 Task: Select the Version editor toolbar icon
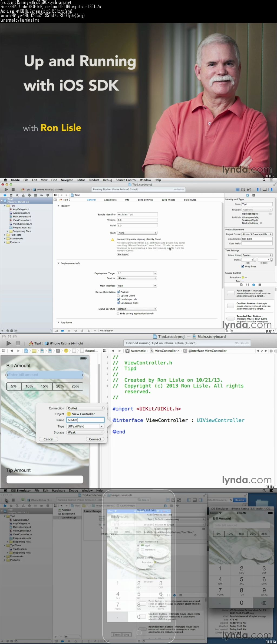click(249, 190)
